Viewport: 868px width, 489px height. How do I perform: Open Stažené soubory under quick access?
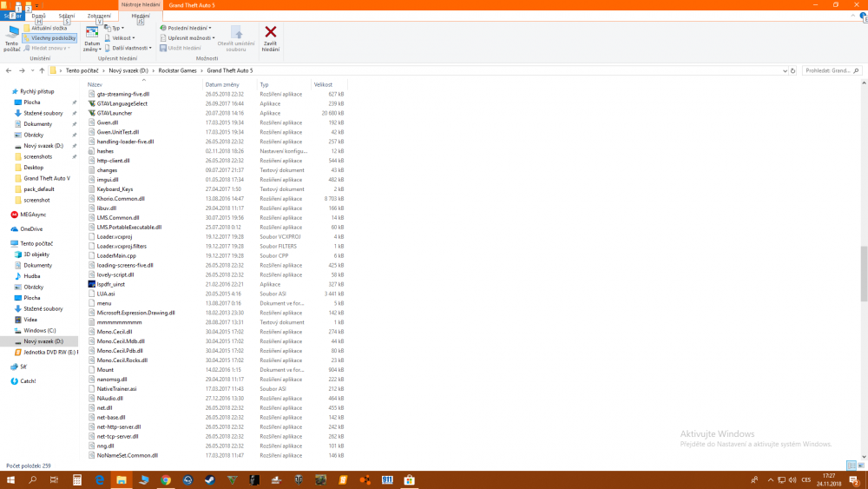pyautogui.click(x=43, y=113)
